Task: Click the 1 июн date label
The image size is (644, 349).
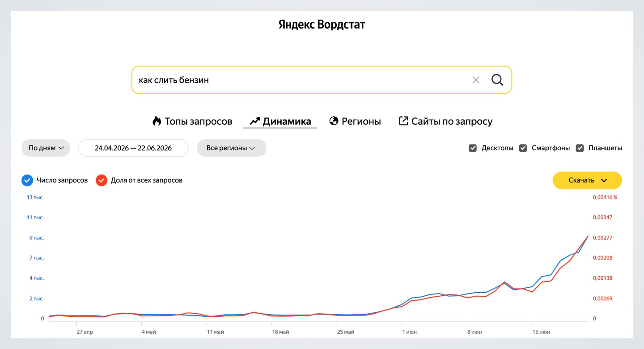Action: (x=410, y=332)
